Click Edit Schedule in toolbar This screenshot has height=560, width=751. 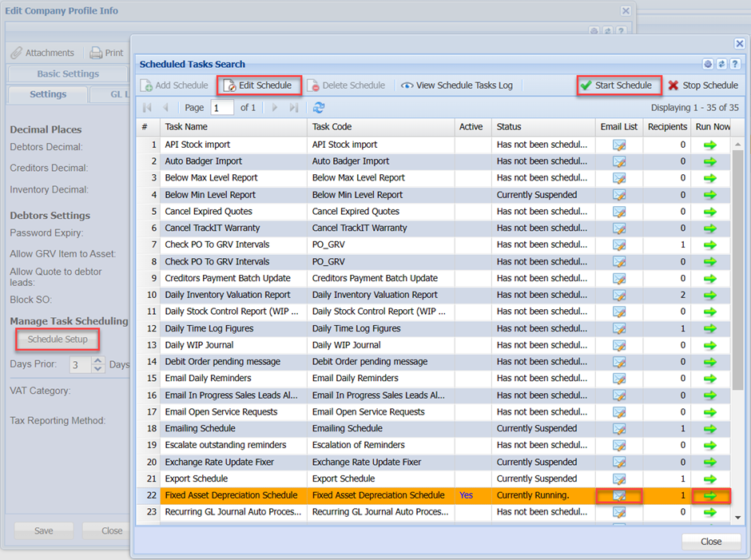tap(258, 85)
